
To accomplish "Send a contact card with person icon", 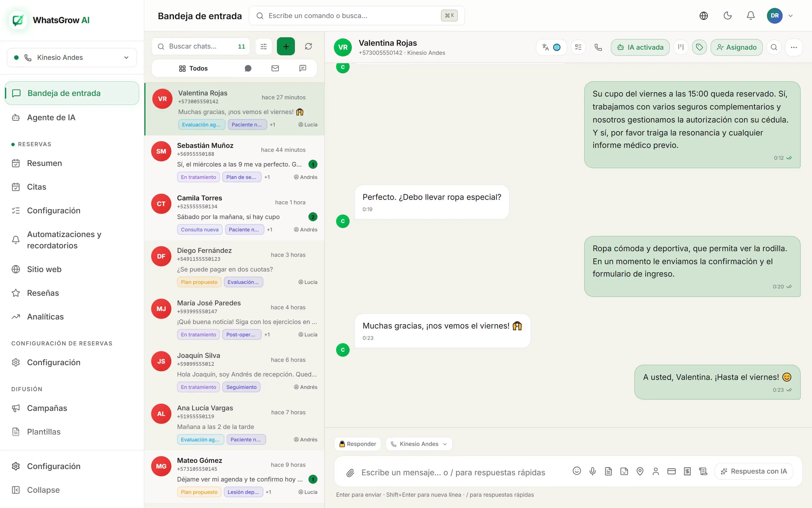I will [656, 471].
